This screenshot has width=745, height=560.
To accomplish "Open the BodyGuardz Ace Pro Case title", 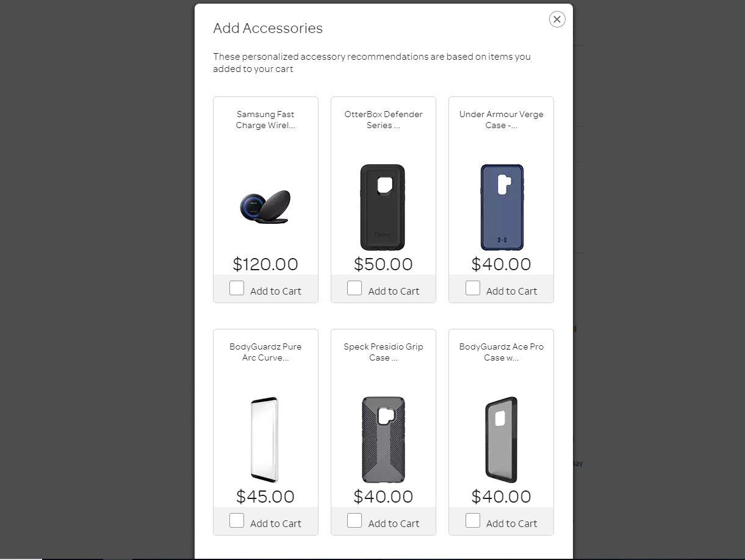I will (502, 352).
